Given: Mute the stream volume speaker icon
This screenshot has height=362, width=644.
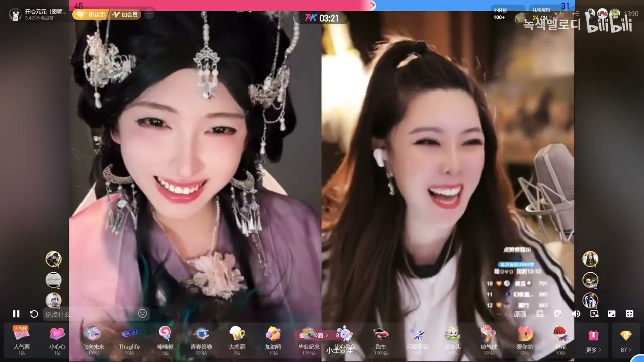Looking at the screenshot, I should pyautogui.click(x=576, y=314).
